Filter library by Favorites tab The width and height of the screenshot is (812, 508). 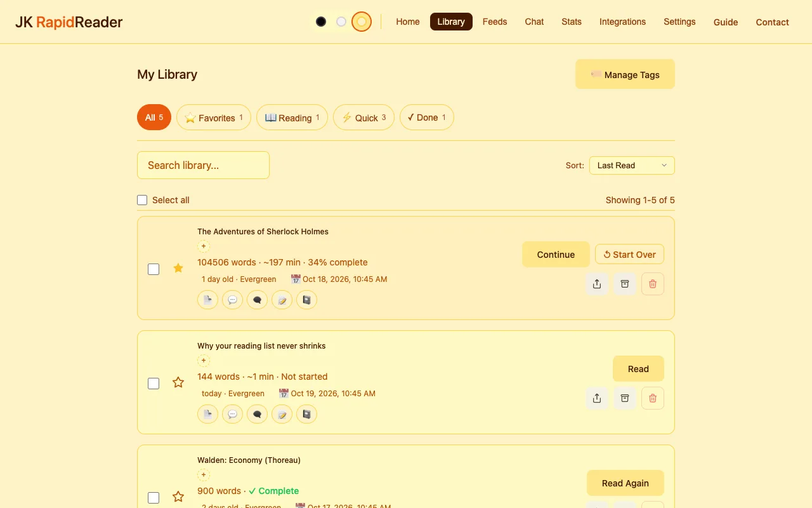point(214,117)
